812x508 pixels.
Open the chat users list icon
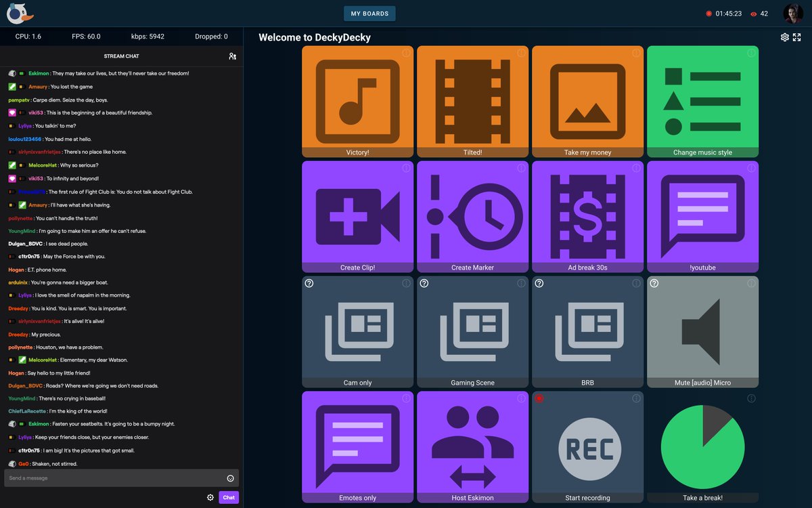click(x=232, y=56)
